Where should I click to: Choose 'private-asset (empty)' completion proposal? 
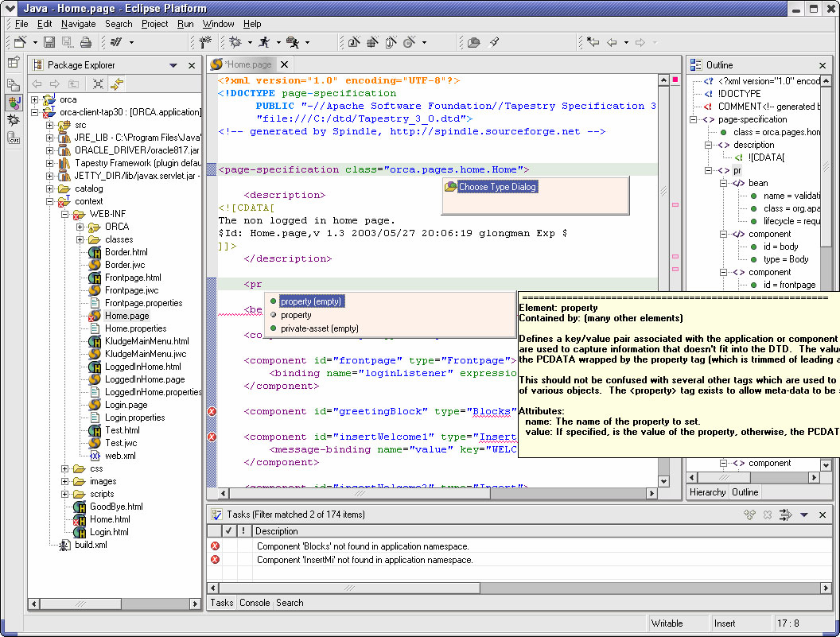319,328
